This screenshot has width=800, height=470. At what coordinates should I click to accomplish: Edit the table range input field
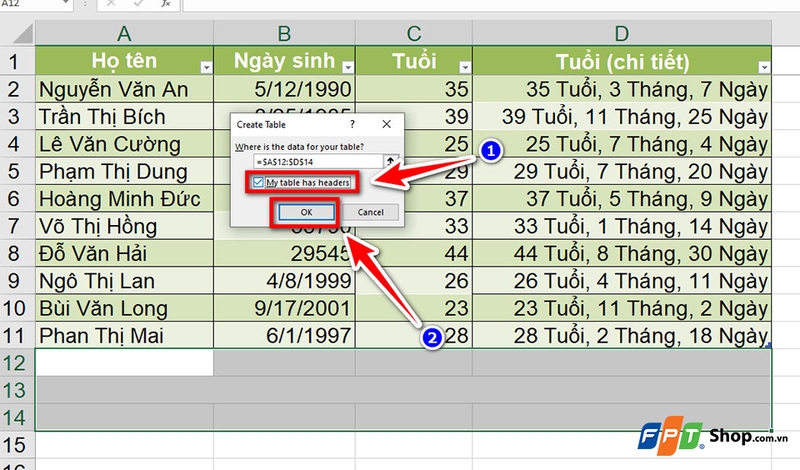point(318,162)
